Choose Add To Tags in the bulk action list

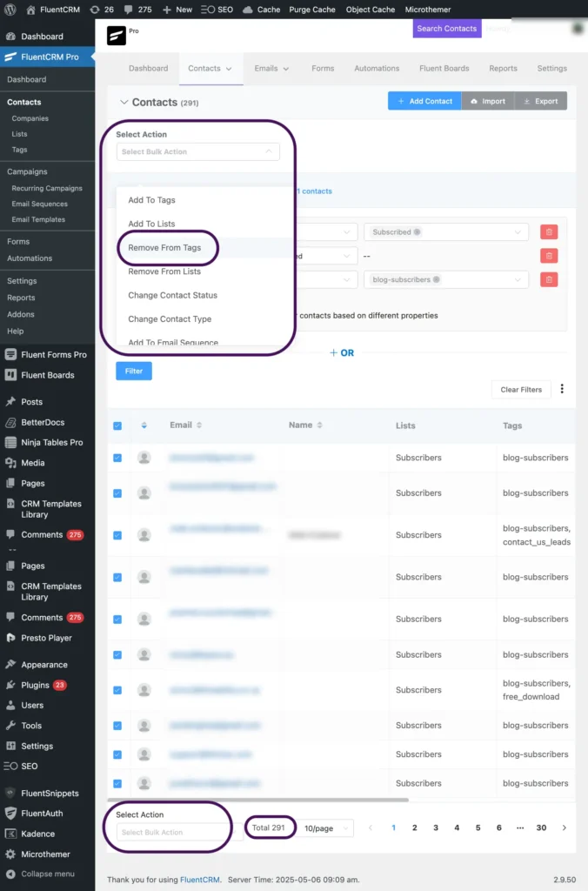(151, 200)
